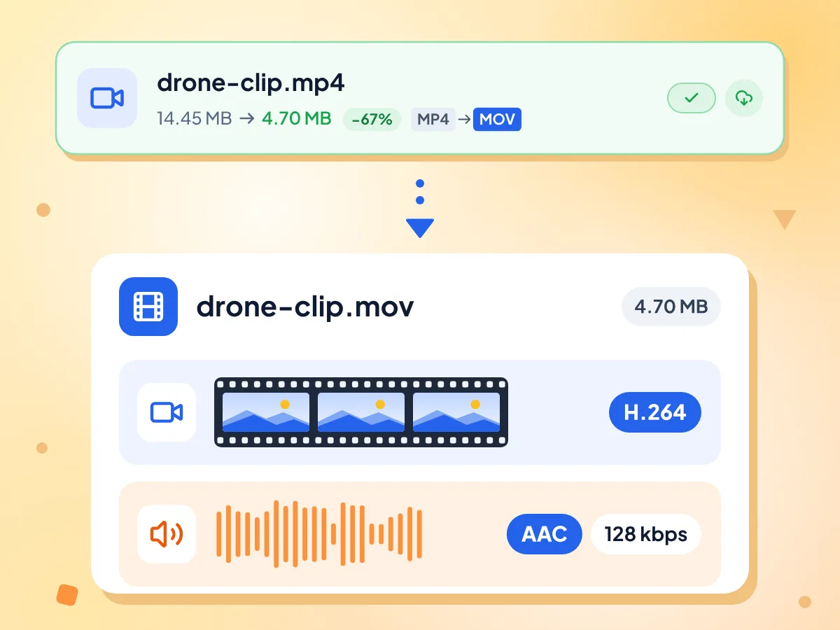Click the AAC audio codec badge
Viewport: 840px width, 630px height.
pyautogui.click(x=545, y=534)
